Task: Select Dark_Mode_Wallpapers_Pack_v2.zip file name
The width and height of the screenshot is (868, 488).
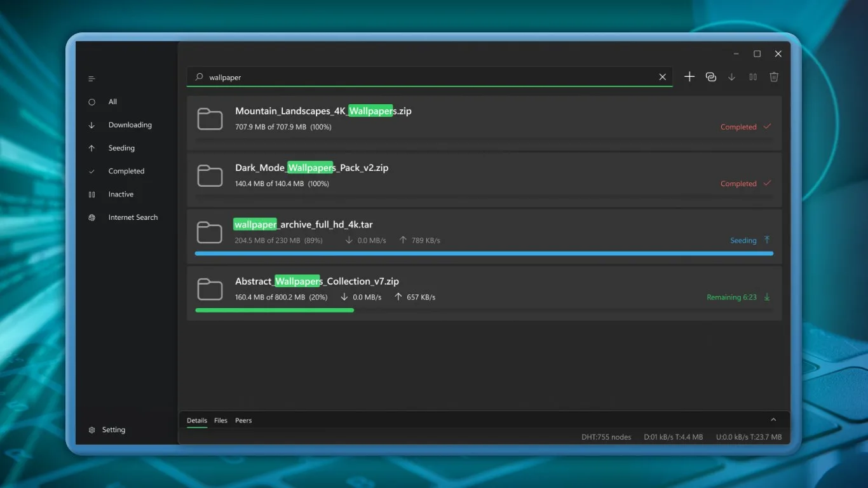Action: click(x=312, y=168)
